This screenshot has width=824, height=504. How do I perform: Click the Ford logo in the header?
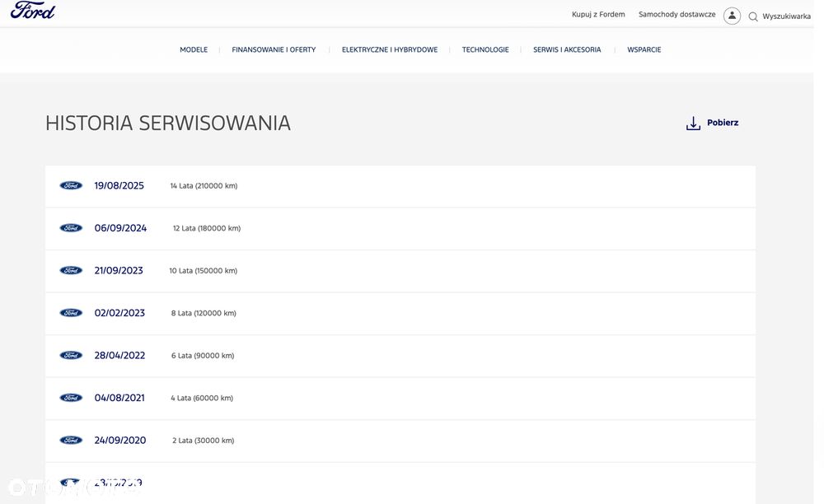click(x=33, y=10)
